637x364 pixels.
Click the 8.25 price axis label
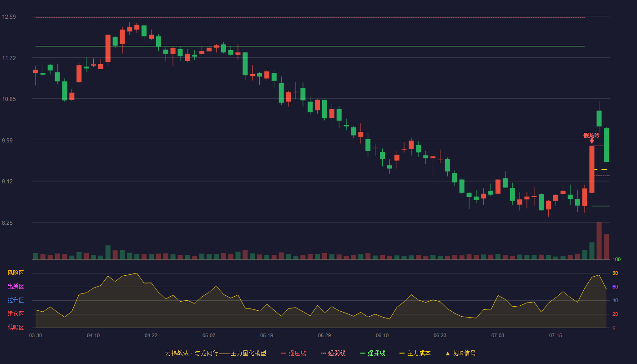(7, 223)
